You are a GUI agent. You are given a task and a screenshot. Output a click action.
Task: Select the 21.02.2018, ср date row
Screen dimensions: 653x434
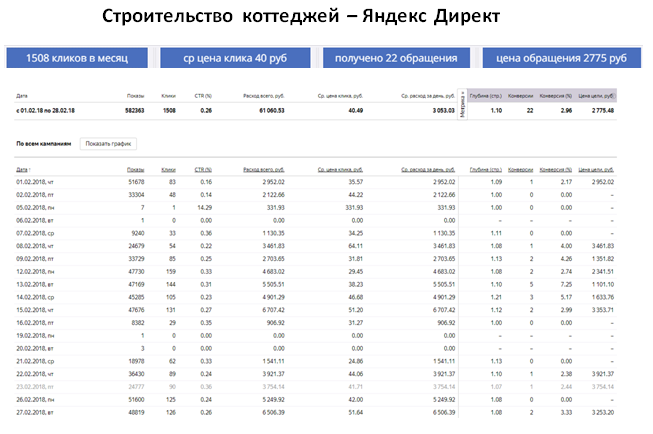tap(315, 361)
